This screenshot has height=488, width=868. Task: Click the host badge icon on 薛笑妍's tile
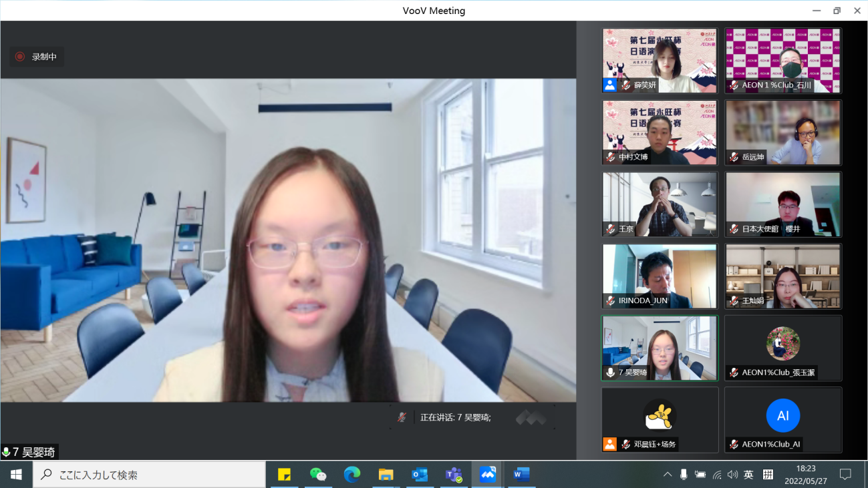pos(609,85)
